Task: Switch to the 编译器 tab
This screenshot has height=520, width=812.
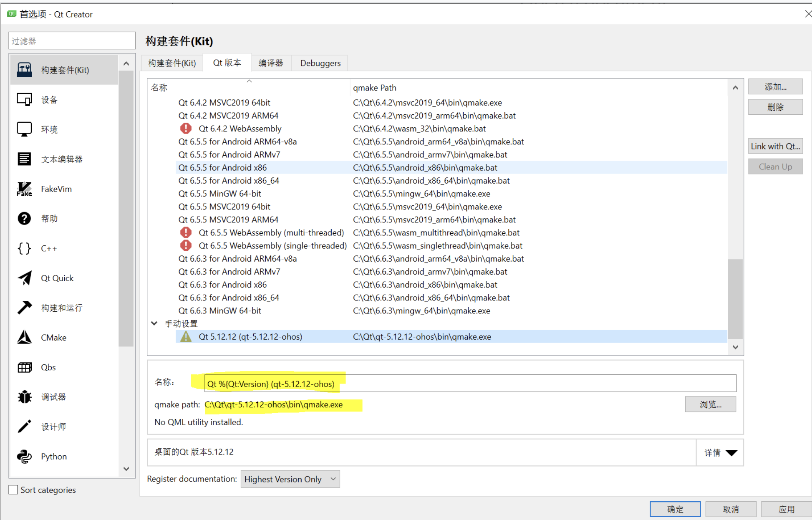Action: (x=270, y=63)
